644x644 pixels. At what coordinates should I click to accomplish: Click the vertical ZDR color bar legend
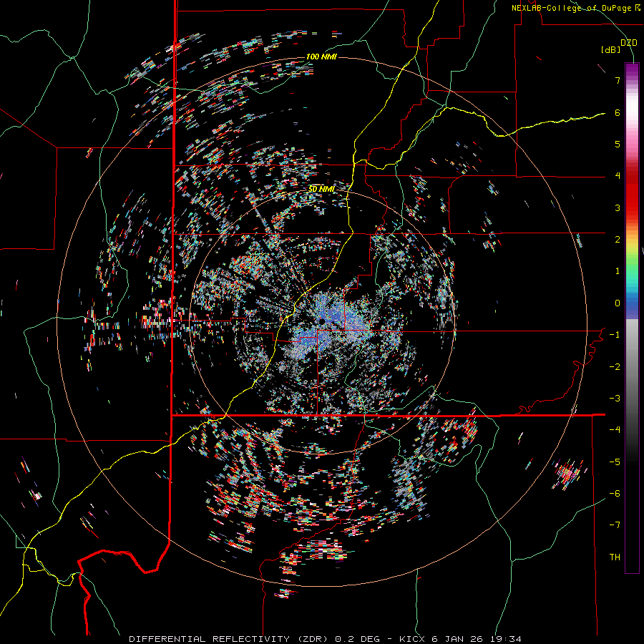pyautogui.click(x=632, y=318)
